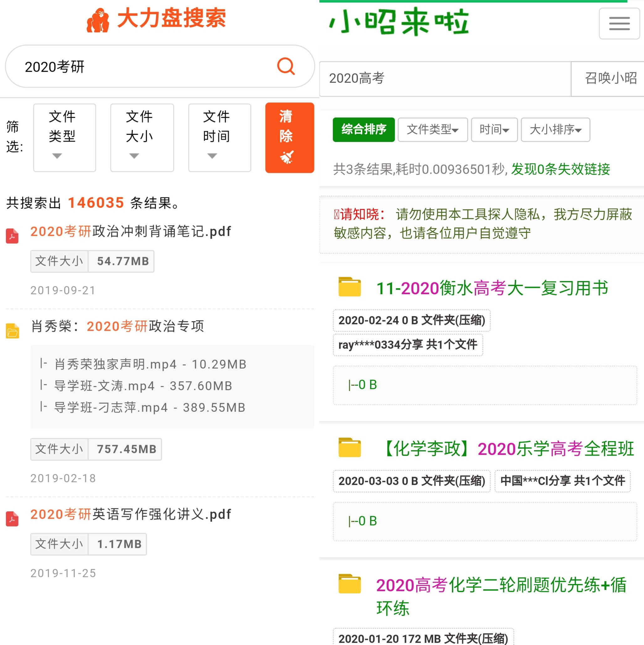Viewport: 644px width, 645px height.
Task: Click PDF icon beside 政治冲刺背诵笔记
Action: [12, 236]
